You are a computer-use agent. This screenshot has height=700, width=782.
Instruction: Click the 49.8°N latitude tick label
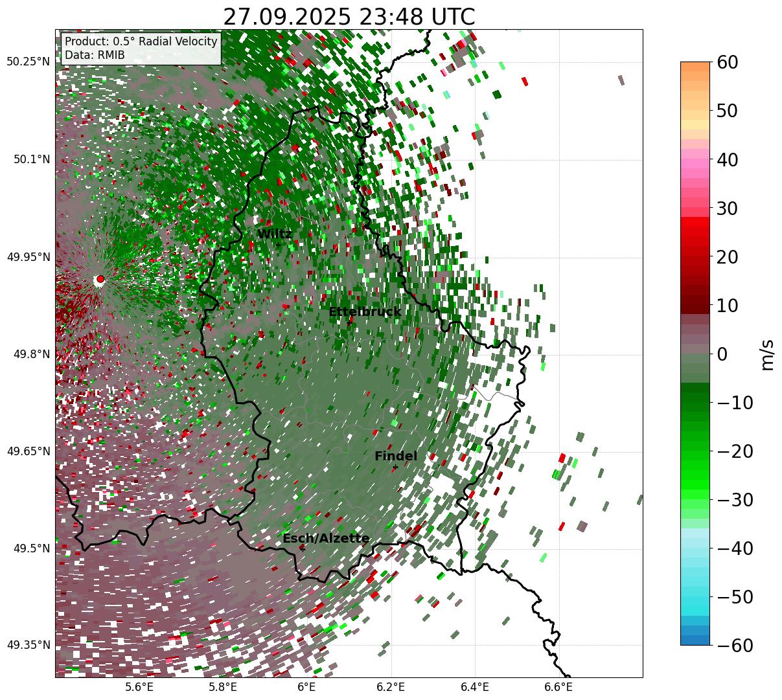(x=31, y=354)
